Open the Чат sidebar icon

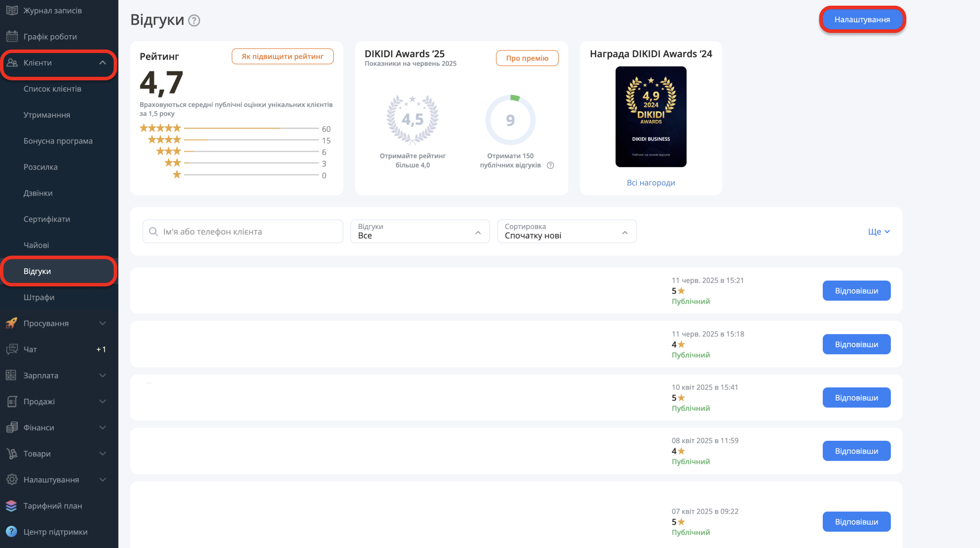12,349
